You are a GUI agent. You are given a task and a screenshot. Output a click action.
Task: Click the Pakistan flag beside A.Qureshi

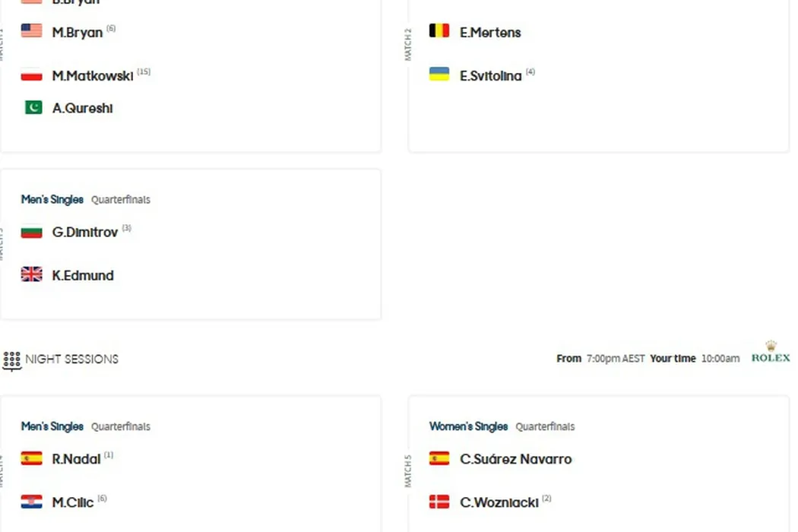(33, 108)
